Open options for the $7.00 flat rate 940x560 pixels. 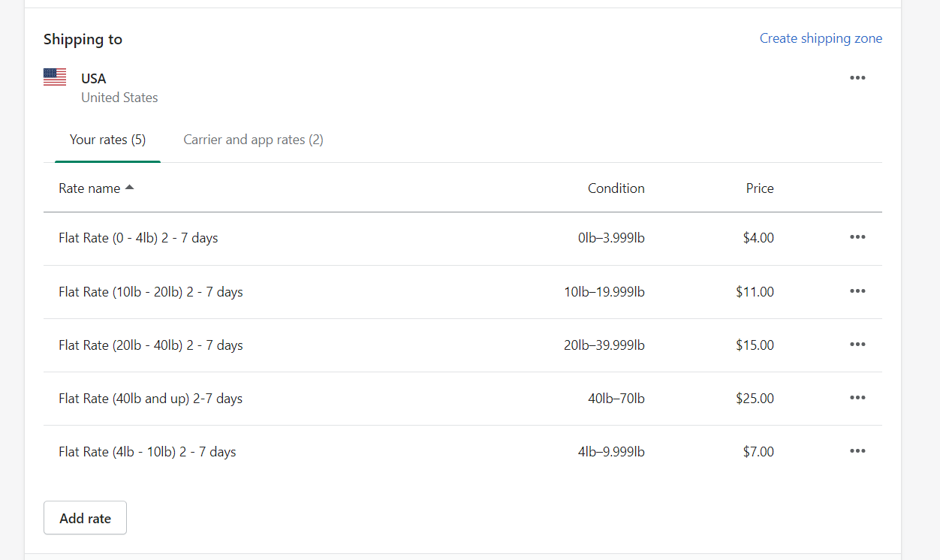[x=857, y=451]
